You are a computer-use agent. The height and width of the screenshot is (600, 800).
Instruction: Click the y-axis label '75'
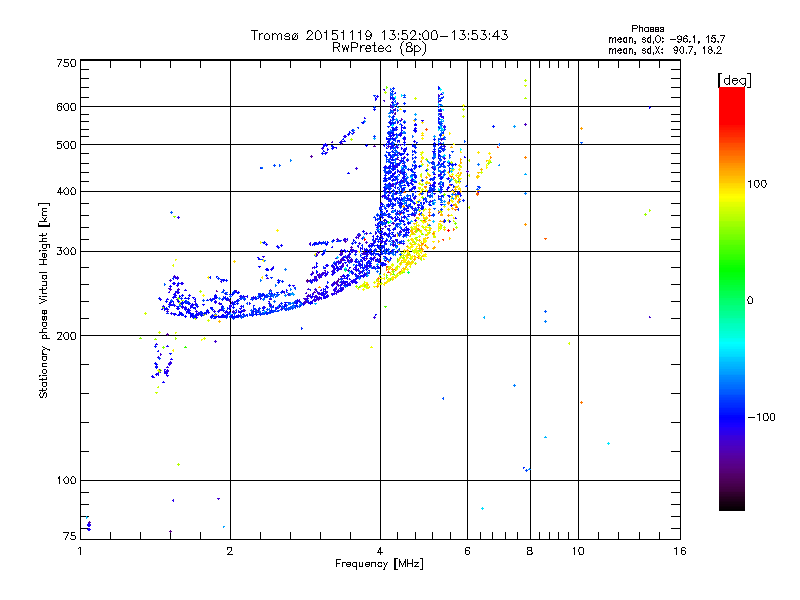coord(70,536)
